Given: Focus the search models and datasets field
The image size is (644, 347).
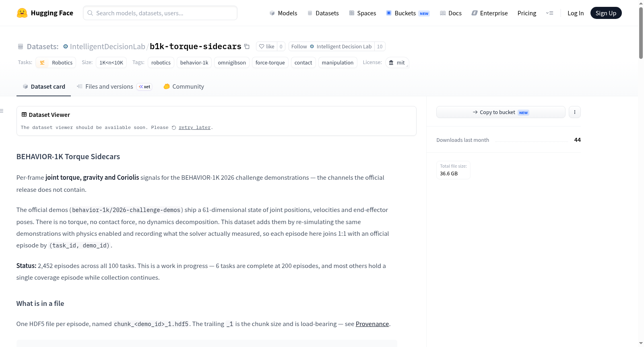Looking at the screenshot, I should pos(160,13).
